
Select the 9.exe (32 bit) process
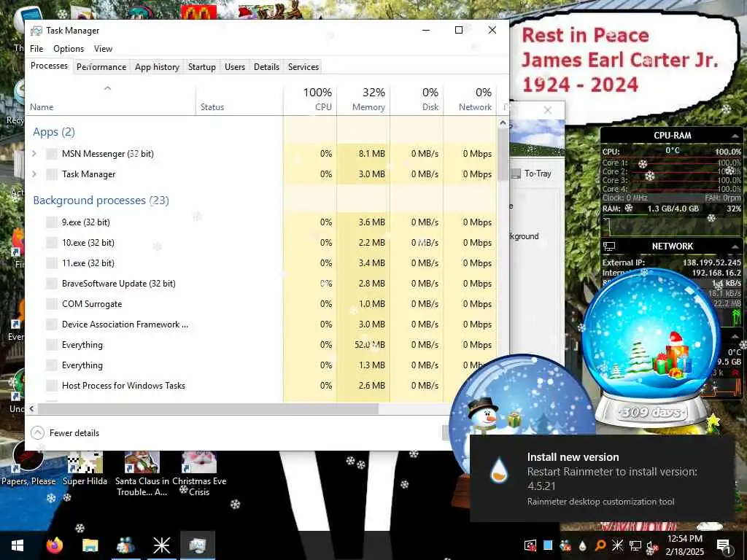tap(86, 222)
